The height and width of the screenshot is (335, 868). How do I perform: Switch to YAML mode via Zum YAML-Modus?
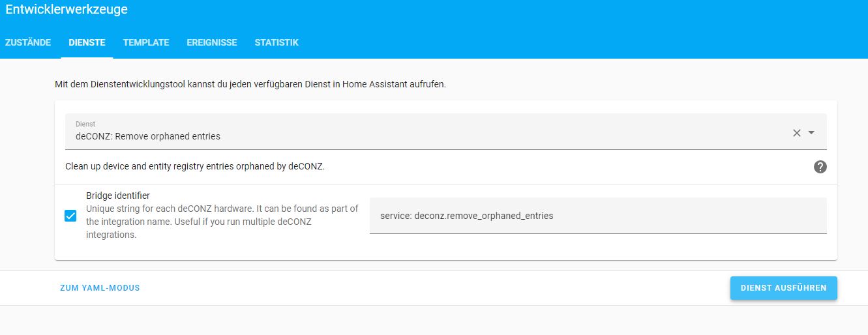coord(100,287)
